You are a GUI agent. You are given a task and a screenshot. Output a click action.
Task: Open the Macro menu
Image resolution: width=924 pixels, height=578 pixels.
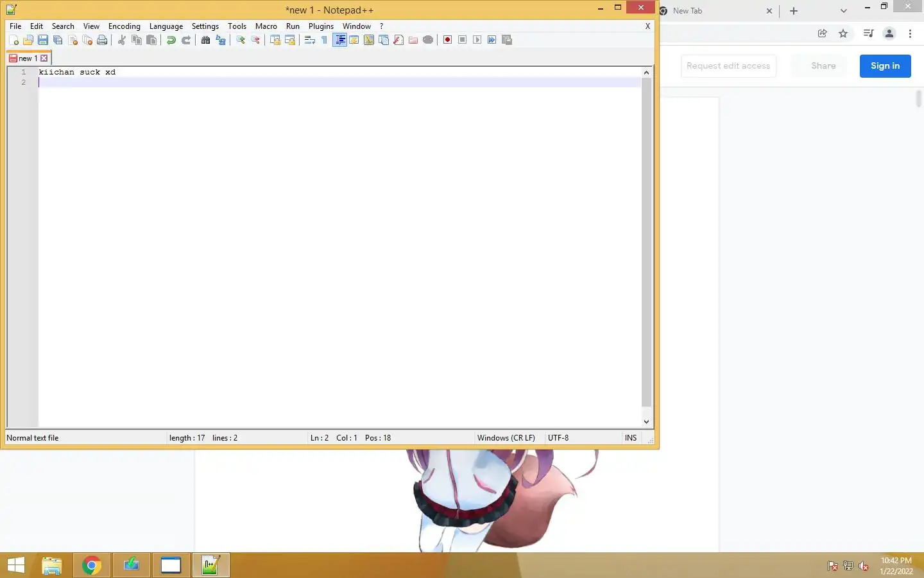pyautogui.click(x=266, y=26)
